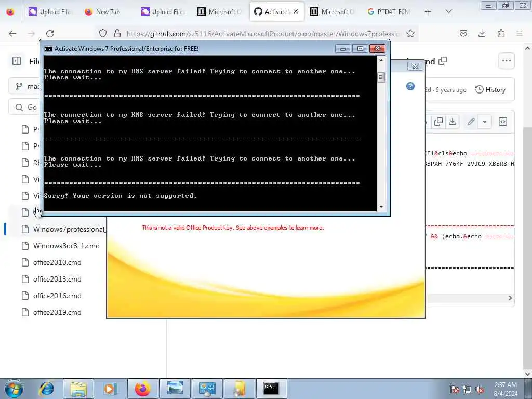The image size is (532, 399).
Task: Click the Go to file search field
Action: coord(24,107)
